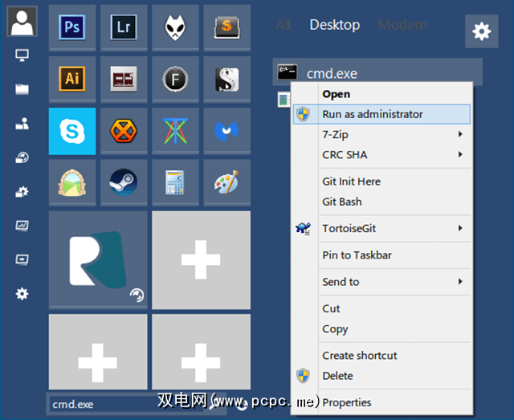
Task: Switch to the All filter tab
Action: pyautogui.click(x=284, y=25)
